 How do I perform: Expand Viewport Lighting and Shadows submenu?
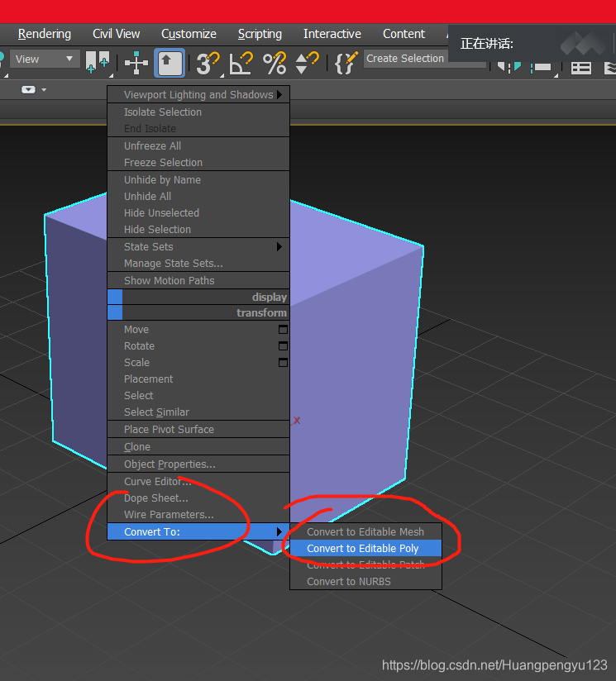(198, 95)
